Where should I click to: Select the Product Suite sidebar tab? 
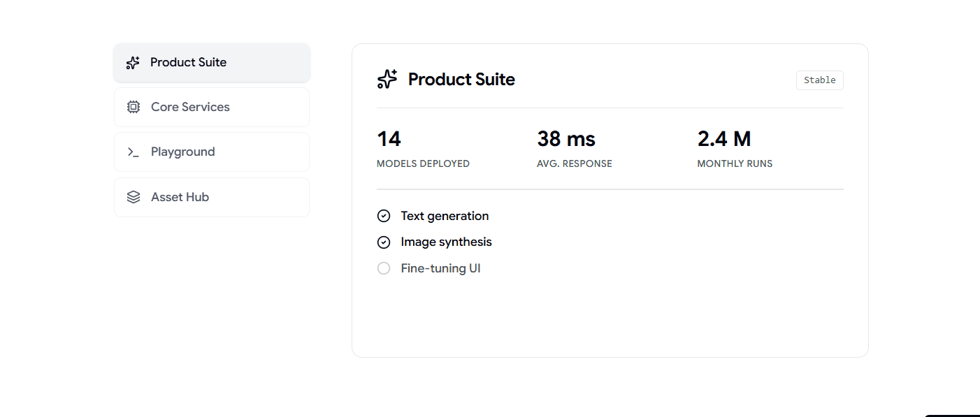(x=212, y=63)
